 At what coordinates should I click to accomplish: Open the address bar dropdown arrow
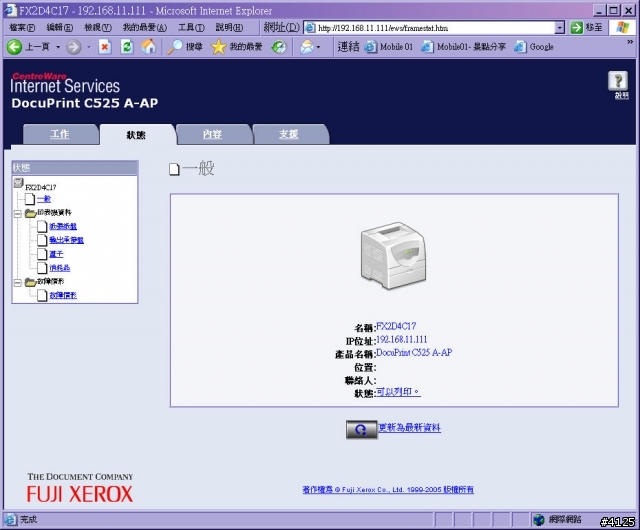pyautogui.click(x=560, y=28)
